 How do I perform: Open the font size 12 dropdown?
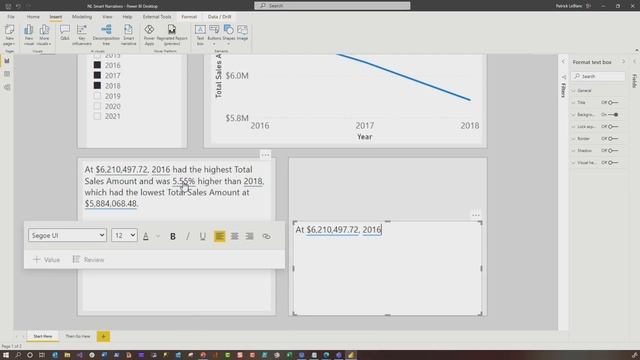pos(124,236)
